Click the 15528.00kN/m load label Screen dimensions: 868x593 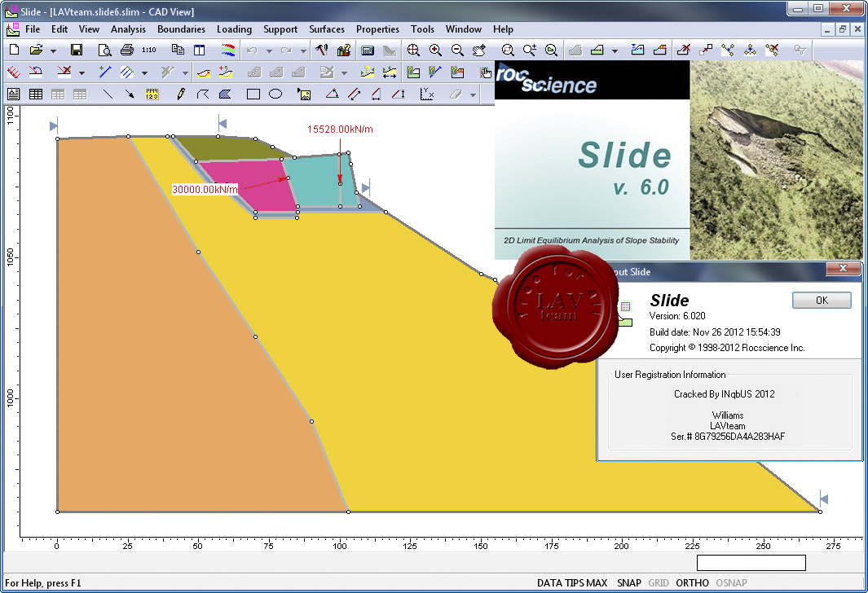tap(340, 130)
